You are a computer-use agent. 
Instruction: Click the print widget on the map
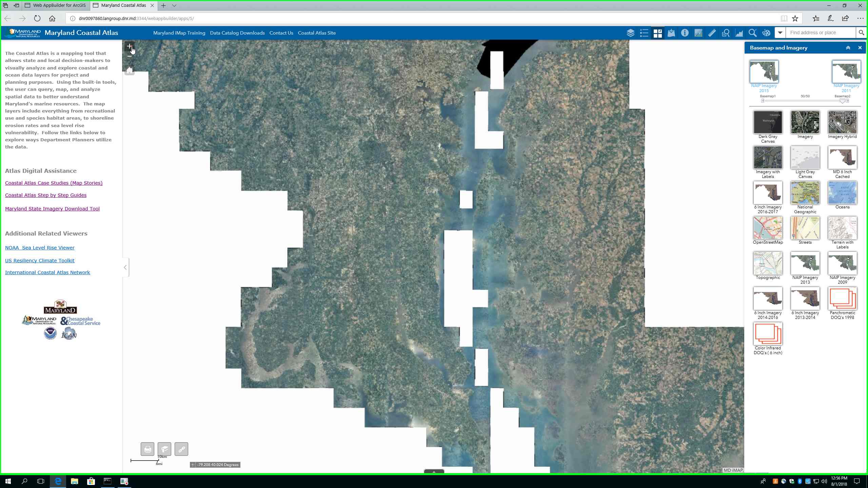[147, 449]
